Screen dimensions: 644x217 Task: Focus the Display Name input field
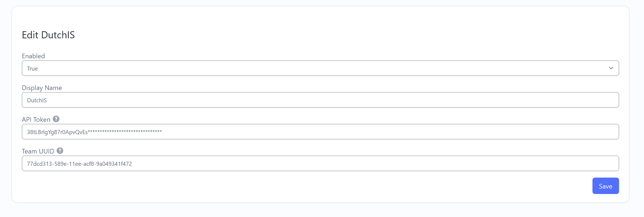coord(320,100)
